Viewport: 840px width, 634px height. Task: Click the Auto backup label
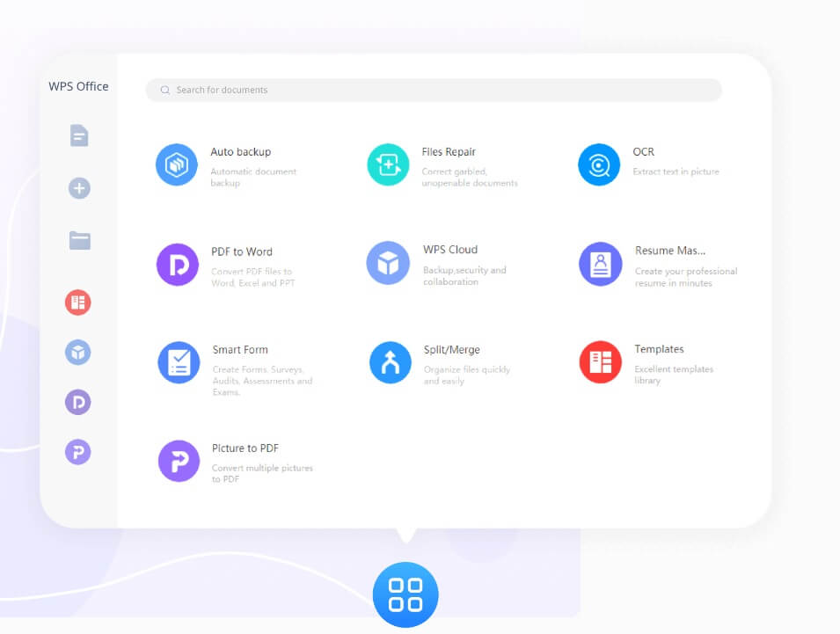tap(240, 152)
